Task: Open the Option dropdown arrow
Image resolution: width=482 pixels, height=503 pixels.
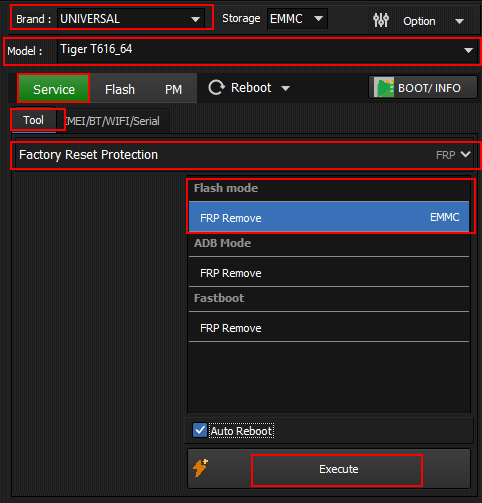Action: 460,21
